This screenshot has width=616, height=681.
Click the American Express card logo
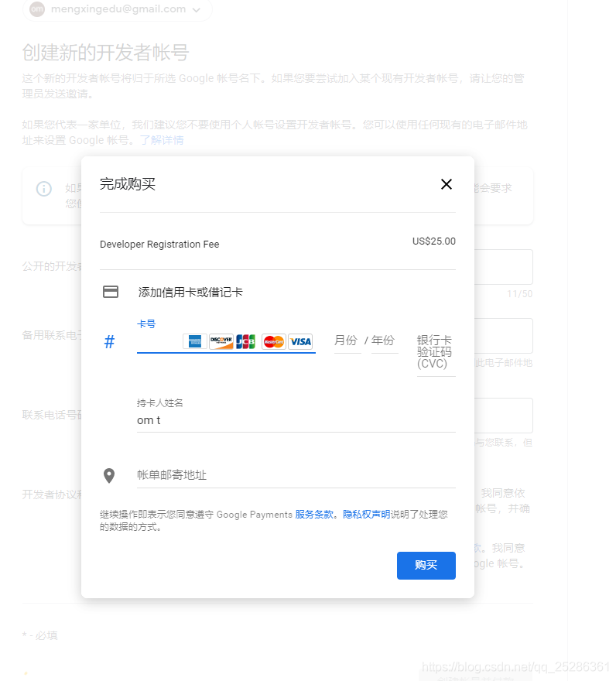pyautogui.click(x=194, y=341)
